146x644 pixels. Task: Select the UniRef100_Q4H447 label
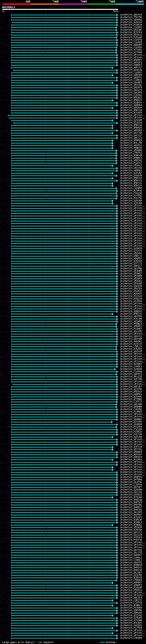click(x=131, y=555)
